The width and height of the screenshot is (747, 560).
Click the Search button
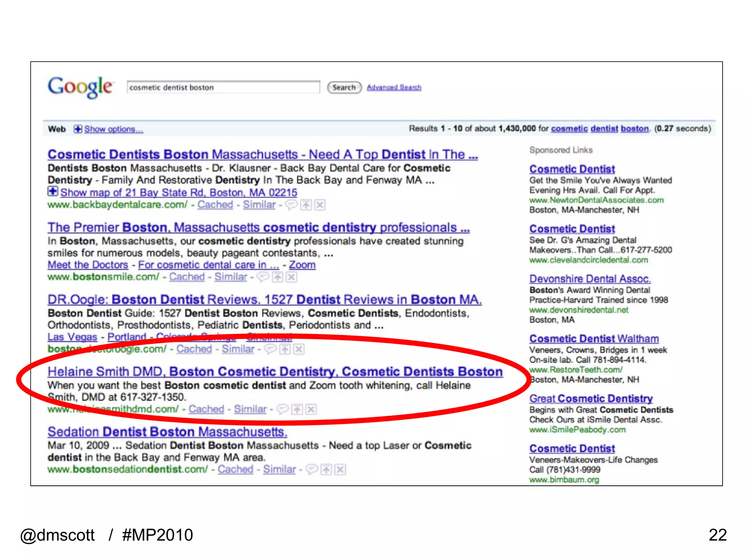(344, 87)
